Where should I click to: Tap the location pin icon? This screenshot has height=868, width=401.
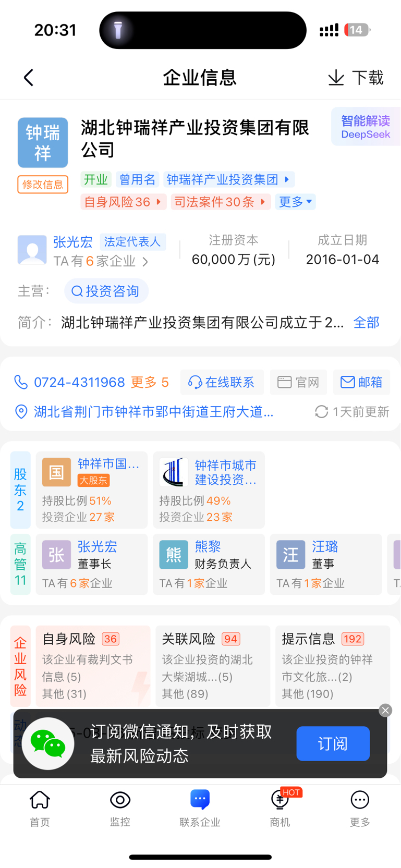21,412
